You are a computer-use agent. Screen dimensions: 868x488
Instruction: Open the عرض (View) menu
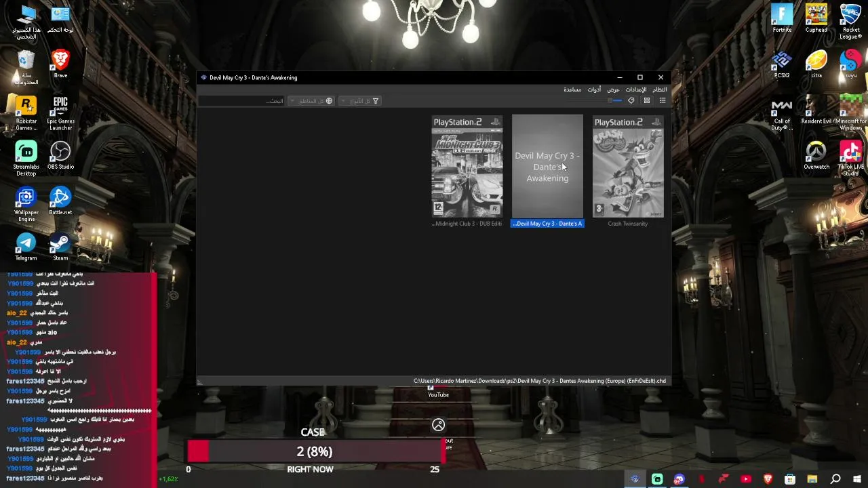(x=613, y=89)
